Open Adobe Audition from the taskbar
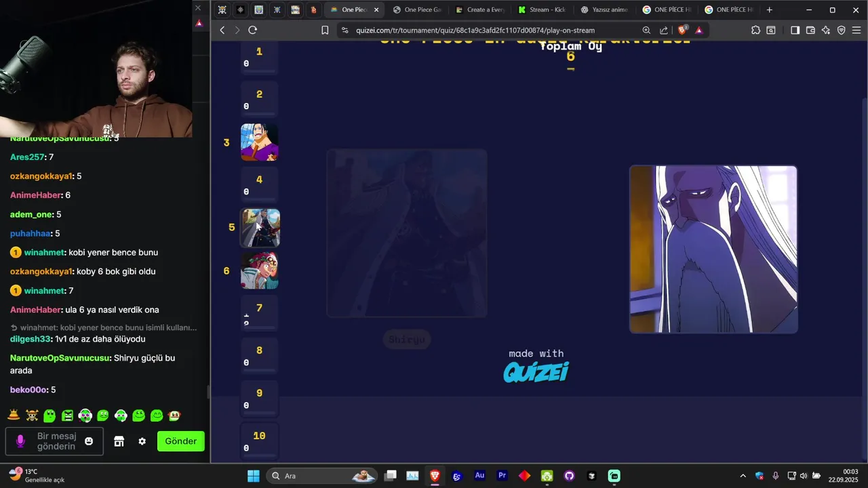The width and height of the screenshot is (868, 488). (x=479, y=476)
